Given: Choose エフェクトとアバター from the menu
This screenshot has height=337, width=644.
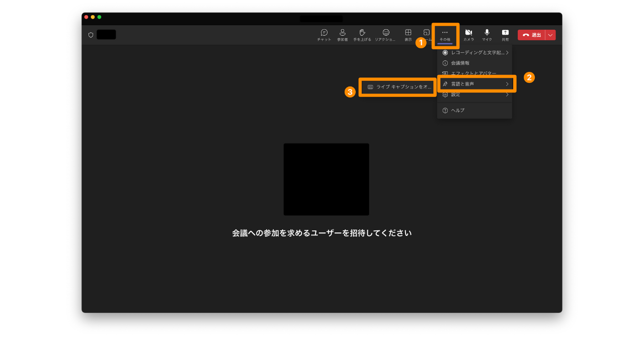Looking at the screenshot, I should (x=473, y=73).
